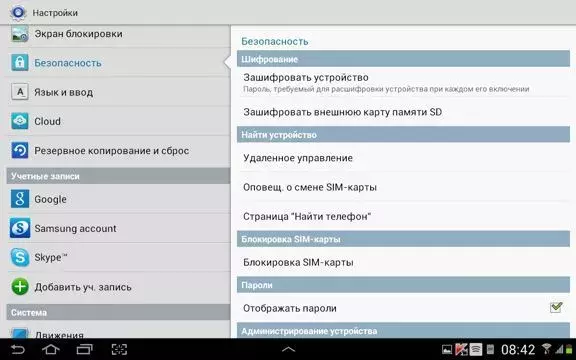This screenshot has height=360, width=576.
Task: Tap the Отображать пароли label
Action: point(290,308)
